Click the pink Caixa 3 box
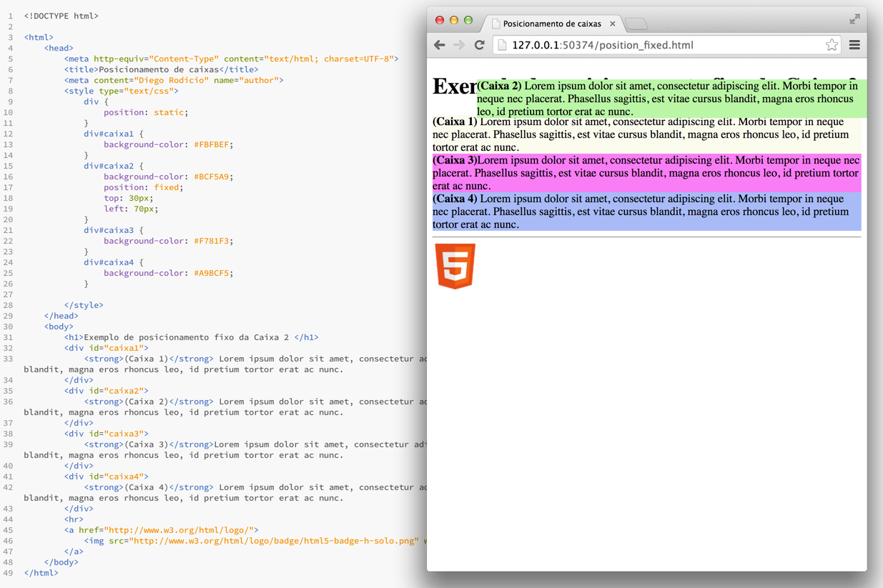This screenshot has width=883, height=588. coord(646,173)
